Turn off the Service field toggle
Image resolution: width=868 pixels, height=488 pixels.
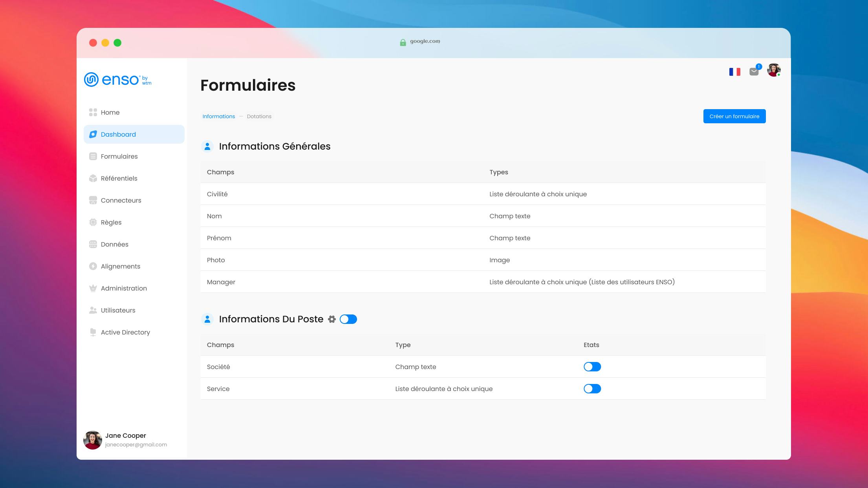[x=592, y=389]
